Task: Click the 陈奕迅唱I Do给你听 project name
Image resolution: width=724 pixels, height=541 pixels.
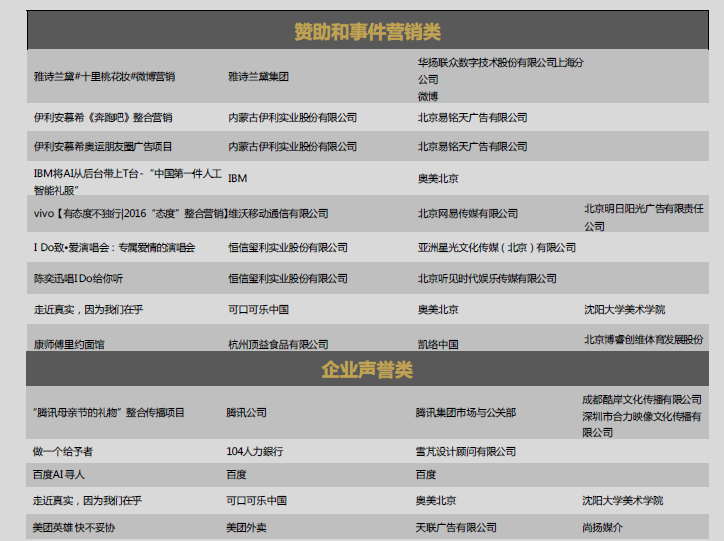Action: coord(78,279)
